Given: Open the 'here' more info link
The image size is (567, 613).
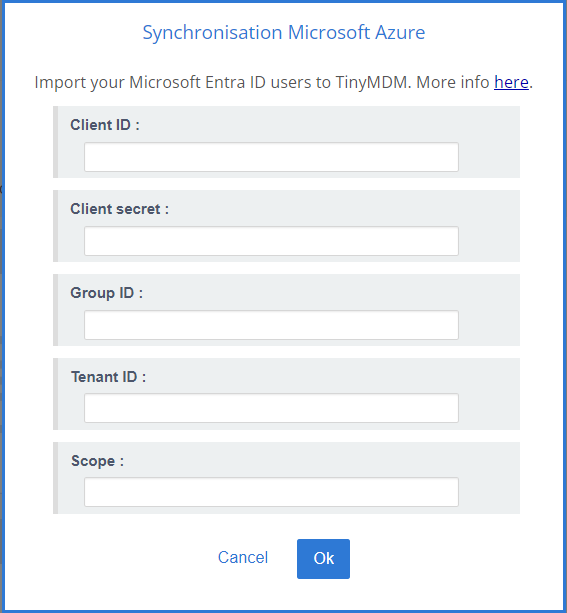Looking at the screenshot, I should [511, 82].
